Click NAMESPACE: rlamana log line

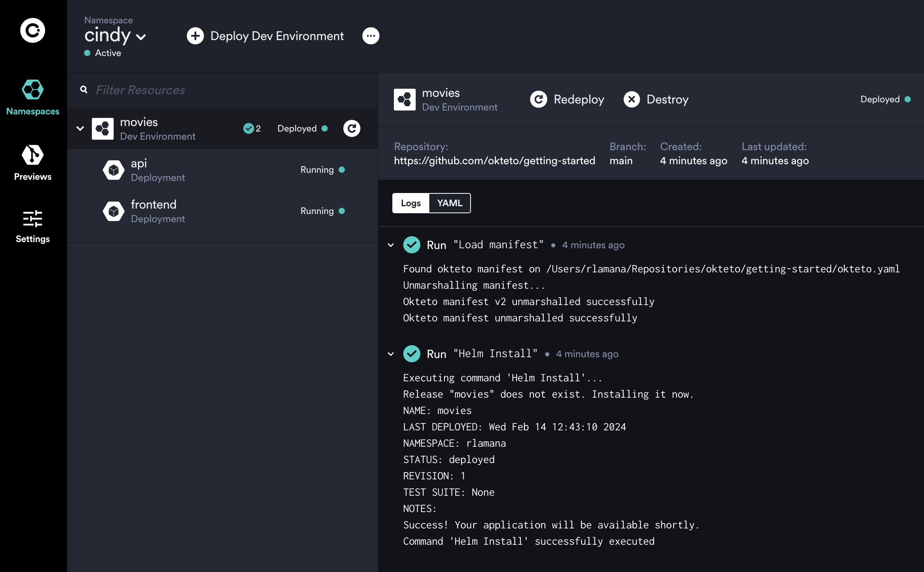(x=455, y=444)
